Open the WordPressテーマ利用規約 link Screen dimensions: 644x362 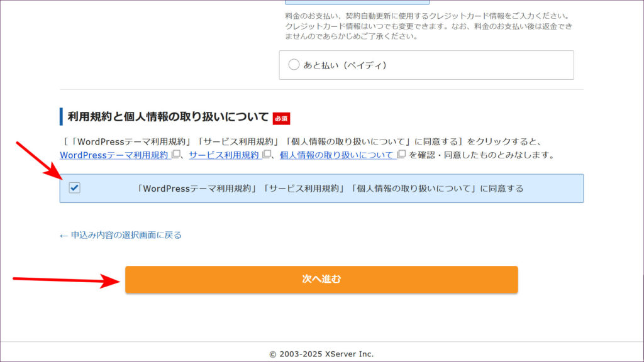[x=114, y=155]
